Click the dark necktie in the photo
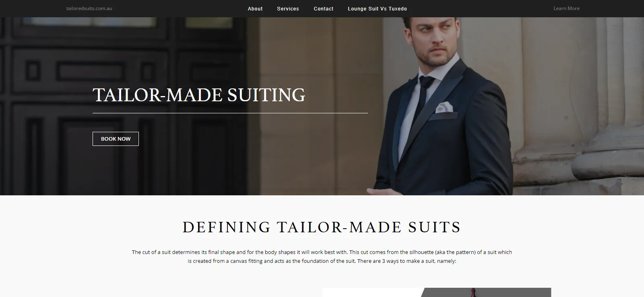 423,96
